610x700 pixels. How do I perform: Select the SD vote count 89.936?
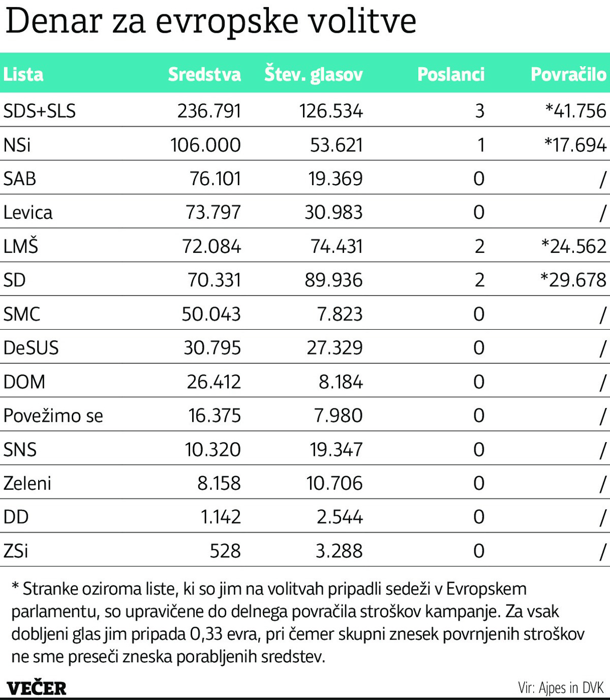click(333, 280)
